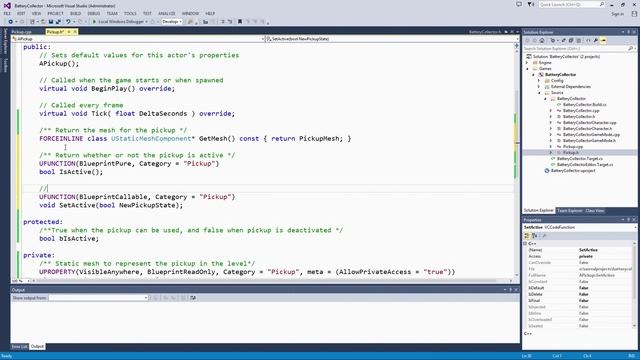Select BatteryCollectorGameMode.h file

click(x=589, y=140)
